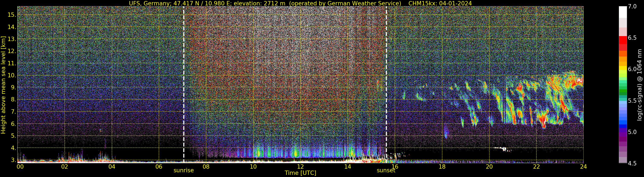Click the 13 km height tick label
644x177 pixels.
(12, 39)
